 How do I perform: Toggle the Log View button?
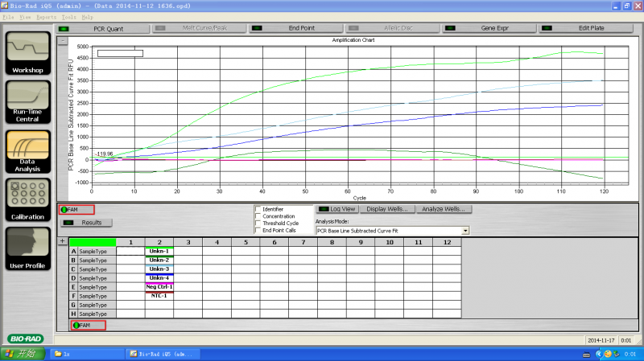point(337,209)
